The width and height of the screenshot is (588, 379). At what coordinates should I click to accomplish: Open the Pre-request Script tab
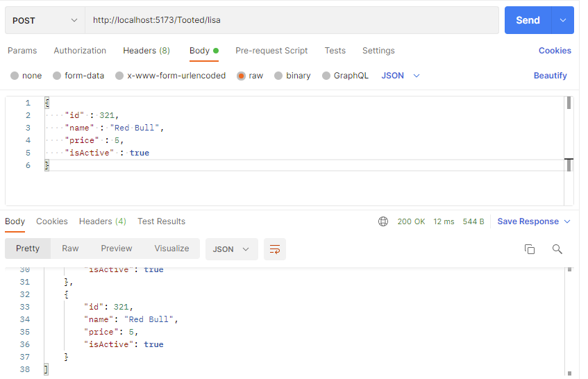(271, 51)
